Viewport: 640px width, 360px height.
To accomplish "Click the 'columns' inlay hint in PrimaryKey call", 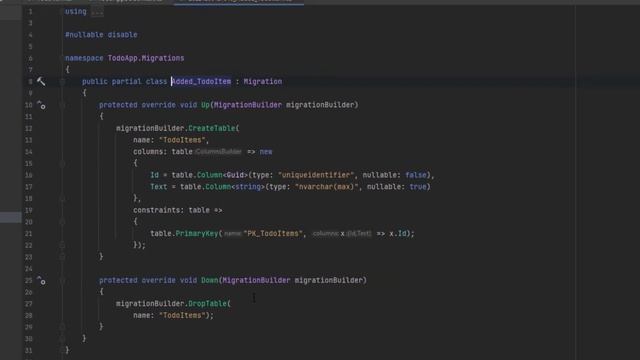I will (326, 233).
